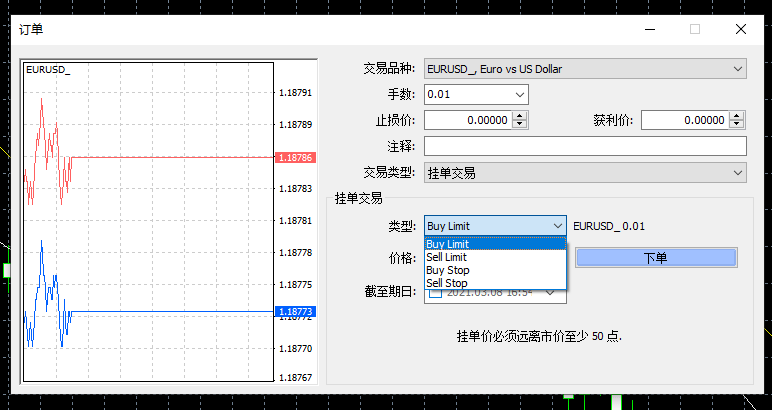Screen dimensions: 772x410
Task: Click the 止损价 stop loss input field
Action: pos(467,120)
